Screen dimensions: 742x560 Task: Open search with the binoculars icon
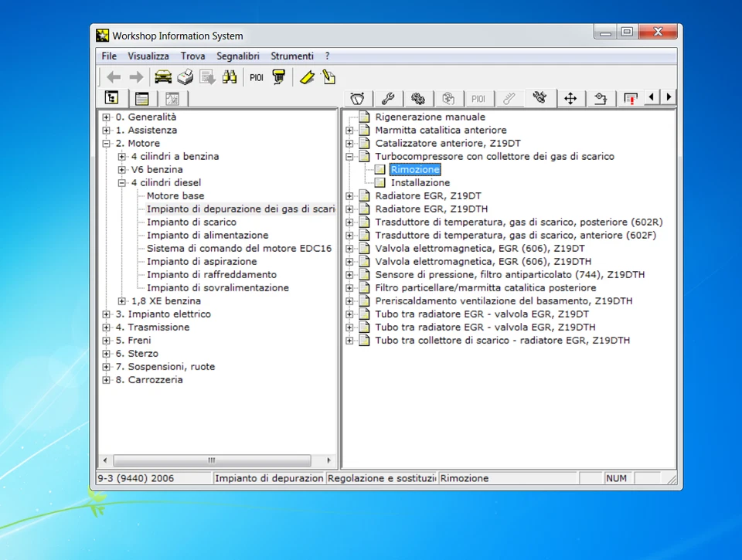[x=230, y=76]
